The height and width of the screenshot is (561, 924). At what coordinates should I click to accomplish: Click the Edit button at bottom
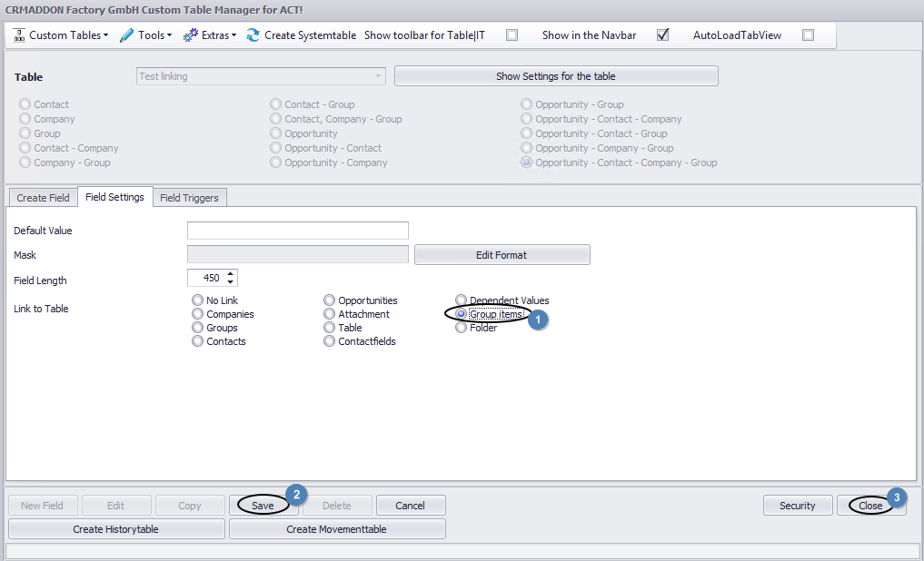pyautogui.click(x=116, y=505)
